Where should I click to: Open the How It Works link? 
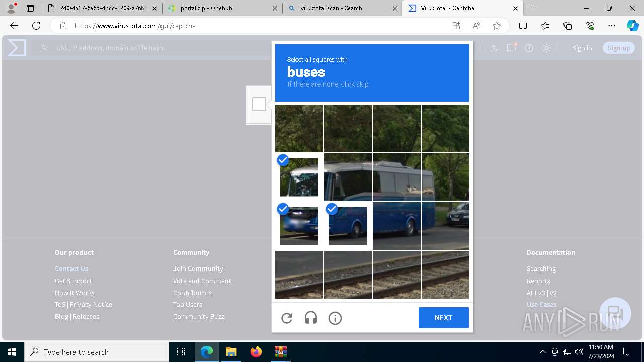tap(74, 293)
